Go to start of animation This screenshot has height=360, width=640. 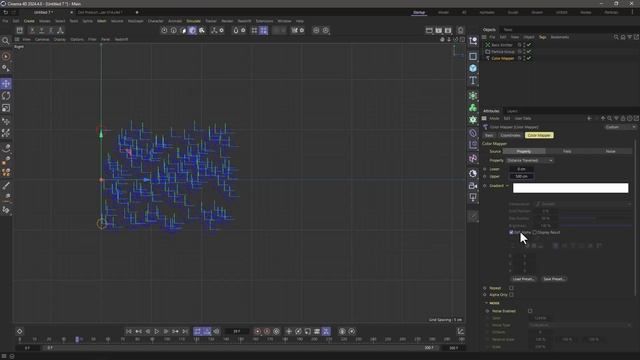click(129, 331)
